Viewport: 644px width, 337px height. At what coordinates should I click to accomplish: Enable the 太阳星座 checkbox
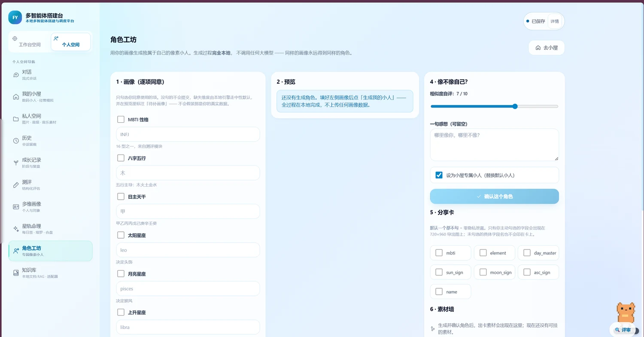click(121, 235)
